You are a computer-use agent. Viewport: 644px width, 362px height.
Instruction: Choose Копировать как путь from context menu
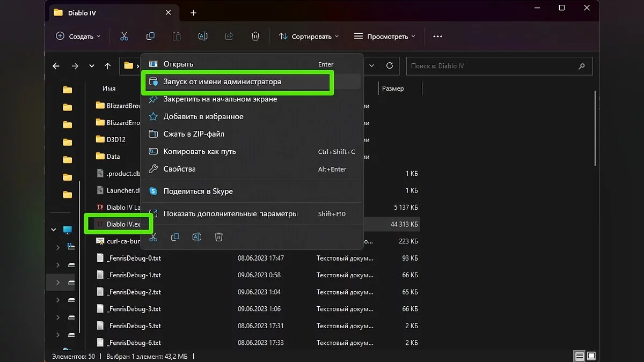pyautogui.click(x=200, y=152)
